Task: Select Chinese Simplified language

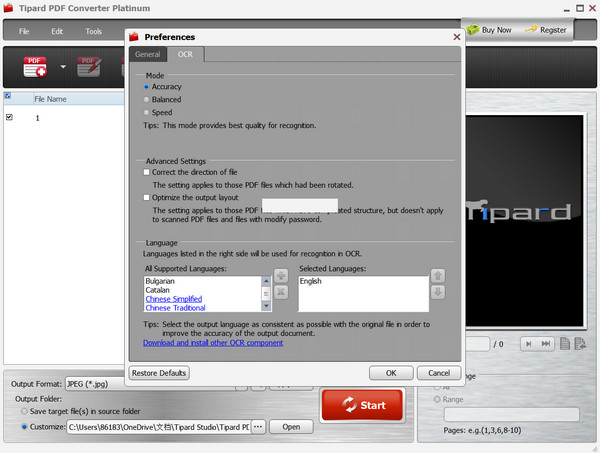Action: (174, 299)
